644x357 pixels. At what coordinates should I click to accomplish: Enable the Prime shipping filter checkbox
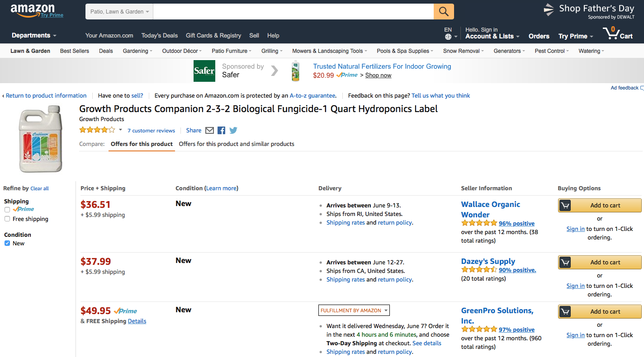pos(7,210)
